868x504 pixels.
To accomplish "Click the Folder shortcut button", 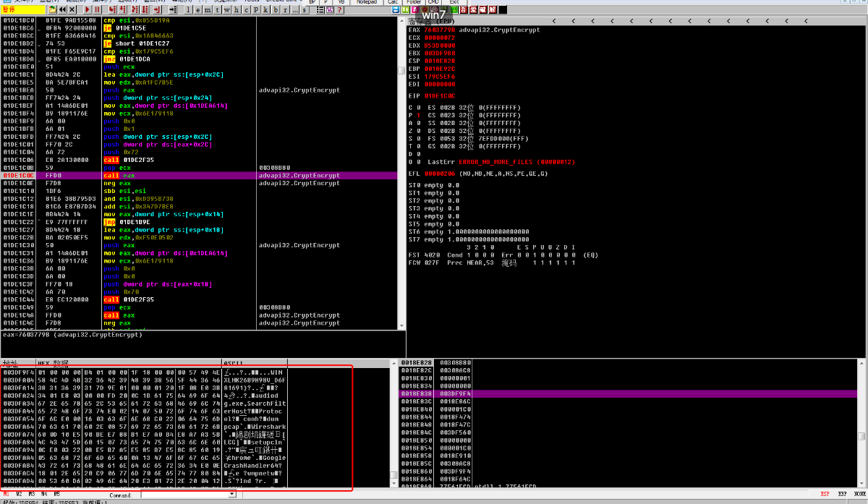I will [414, 2].
